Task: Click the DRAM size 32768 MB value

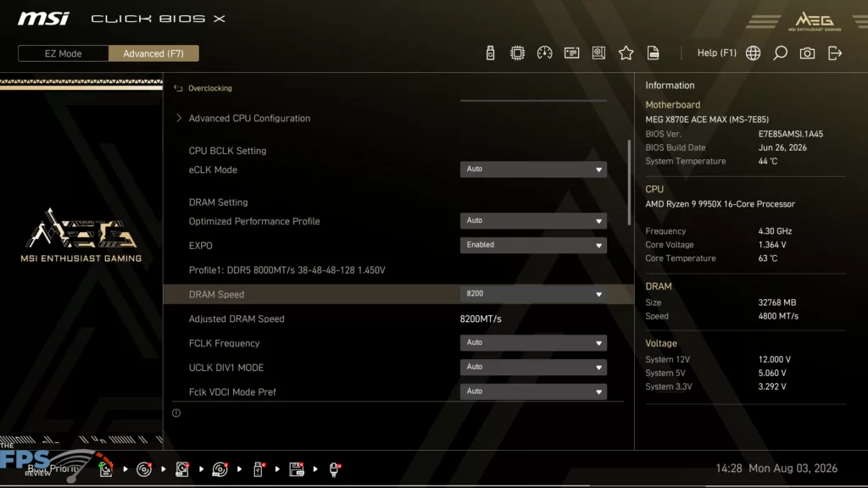Action: (x=777, y=302)
